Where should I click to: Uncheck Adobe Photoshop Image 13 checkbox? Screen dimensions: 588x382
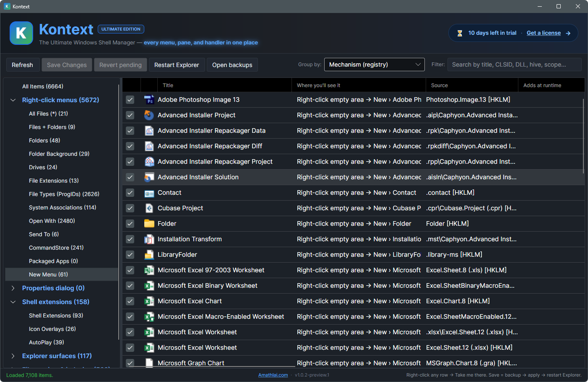tap(130, 100)
